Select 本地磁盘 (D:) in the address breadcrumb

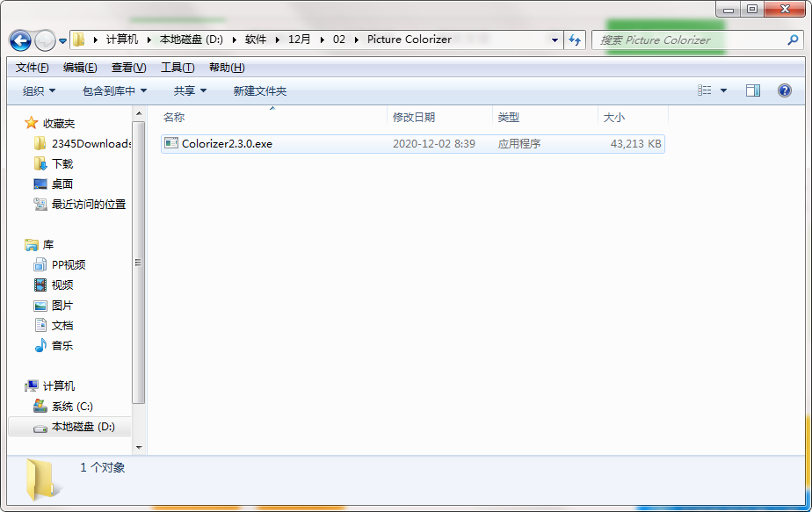[x=191, y=40]
